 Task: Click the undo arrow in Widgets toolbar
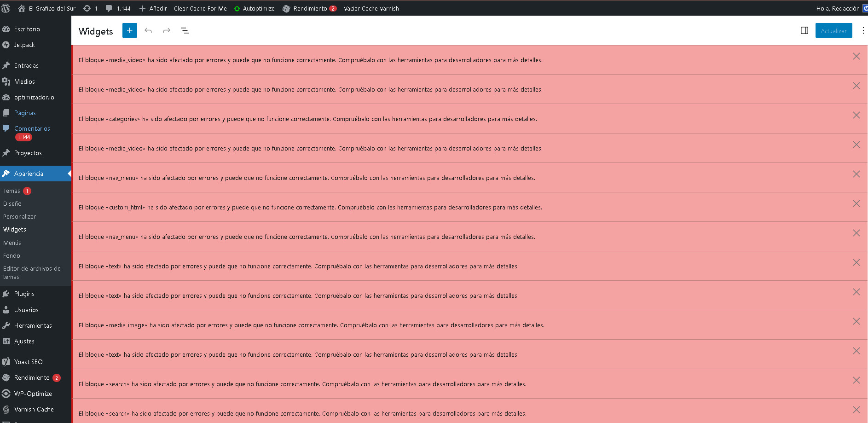coord(148,30)
